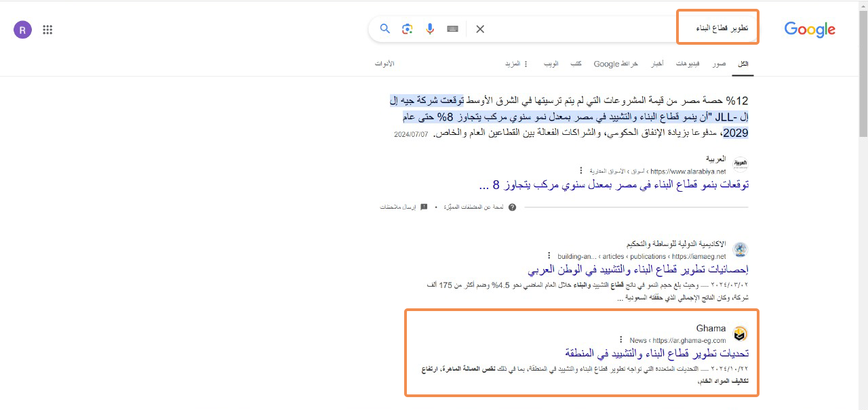Screen dimensions: 868x410
Task: Click the ar.ghama-eg.com URL breadcrumb
Action: click(x=677, y=340)
